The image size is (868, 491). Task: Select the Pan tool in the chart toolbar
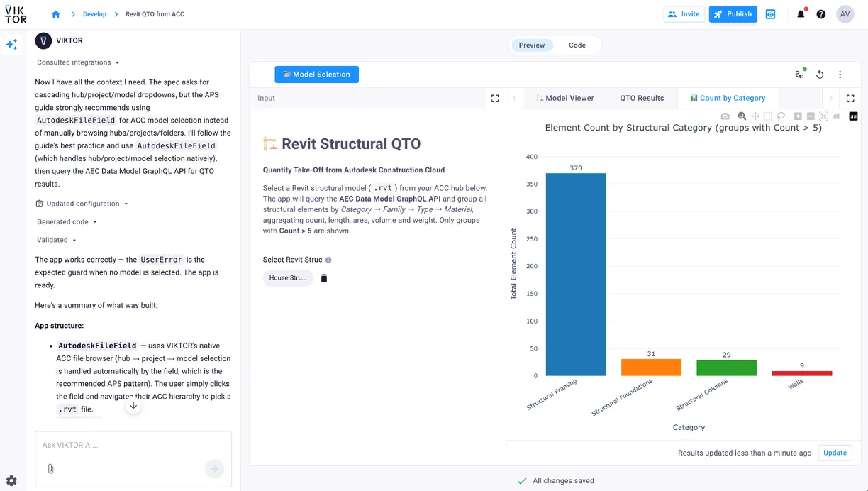[x=755, y=116]
